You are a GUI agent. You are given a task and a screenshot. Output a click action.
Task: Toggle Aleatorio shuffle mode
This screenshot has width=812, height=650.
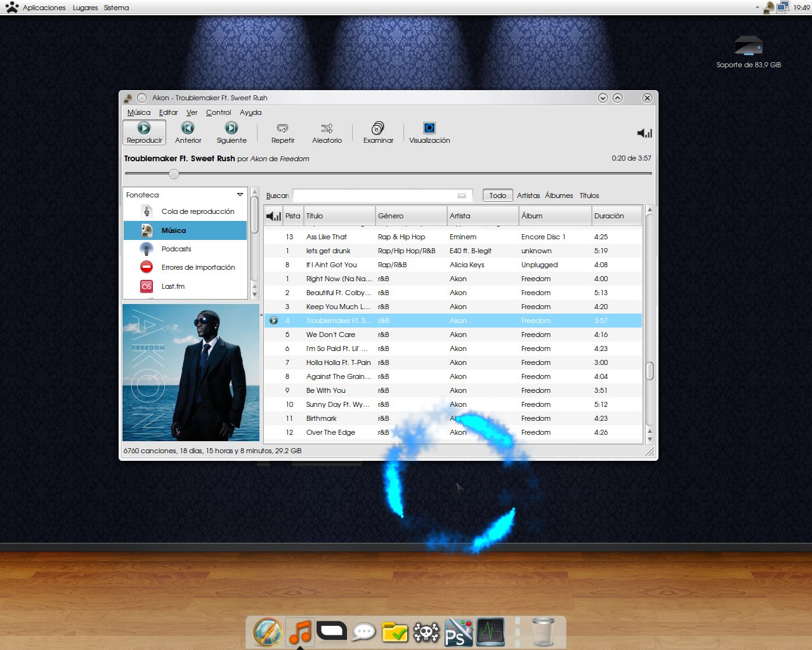point(327,133)
